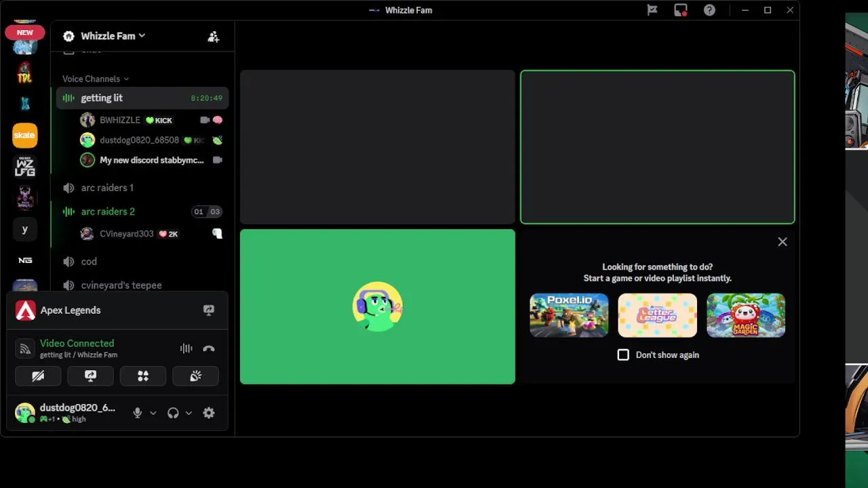This screenshot has width=868, height=488.
Task: Select the green avatar video tile
Action: (378, 307)
